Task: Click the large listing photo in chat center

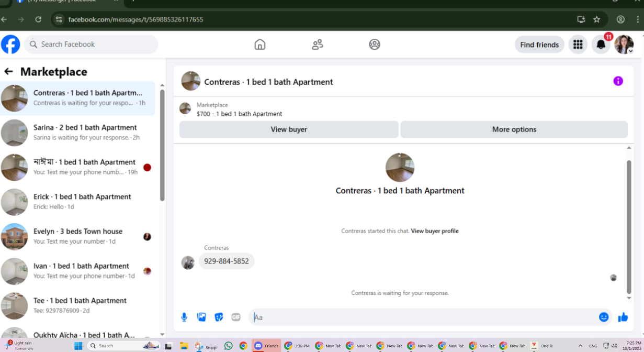Action: 400,168
